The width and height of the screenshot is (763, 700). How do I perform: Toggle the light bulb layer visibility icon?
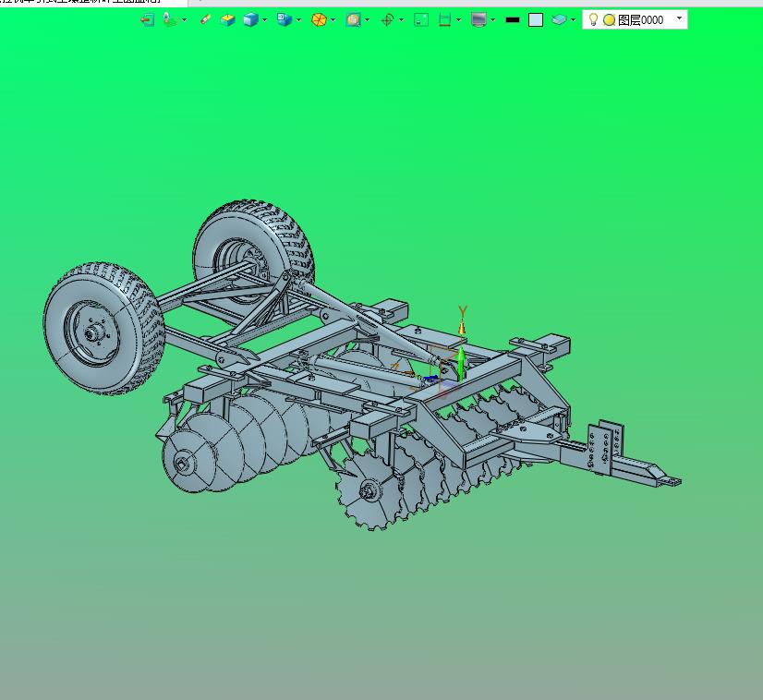pyautogui.click(x=593, y=19)
